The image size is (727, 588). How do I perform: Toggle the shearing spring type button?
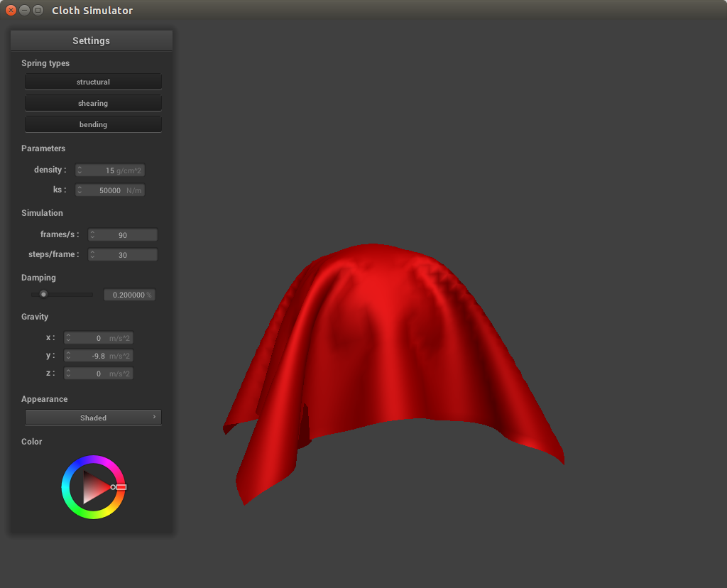click(93, 103)
